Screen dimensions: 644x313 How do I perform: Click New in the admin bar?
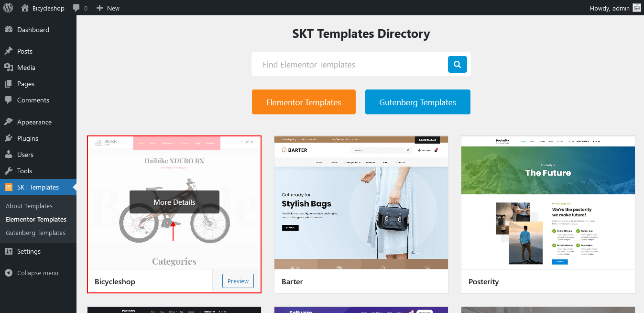coord(113,8)
